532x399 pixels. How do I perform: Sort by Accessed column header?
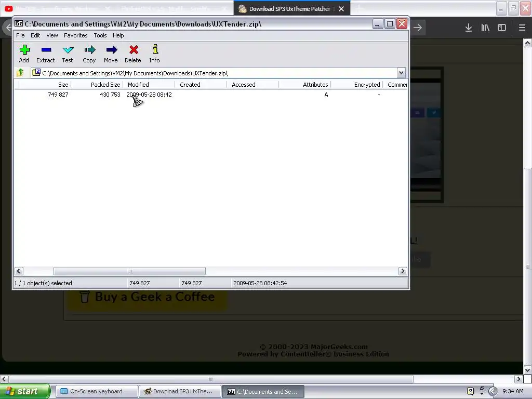tap(253, 85)
